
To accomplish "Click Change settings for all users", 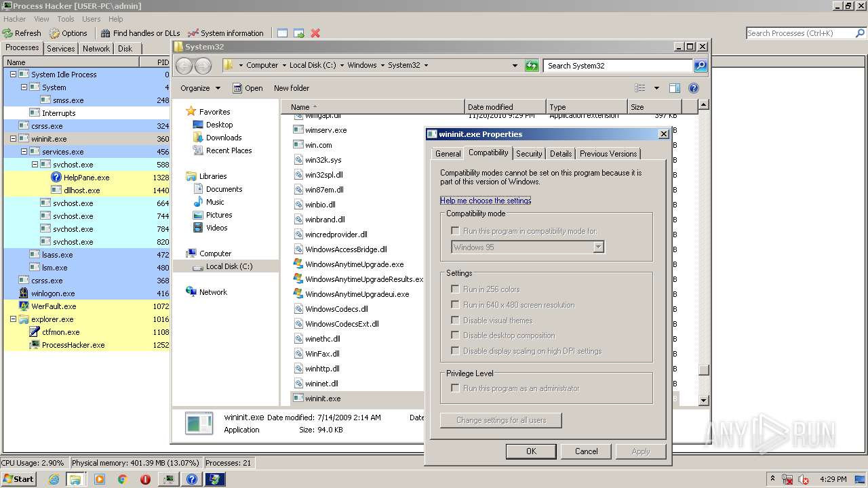I will [501, 420].
